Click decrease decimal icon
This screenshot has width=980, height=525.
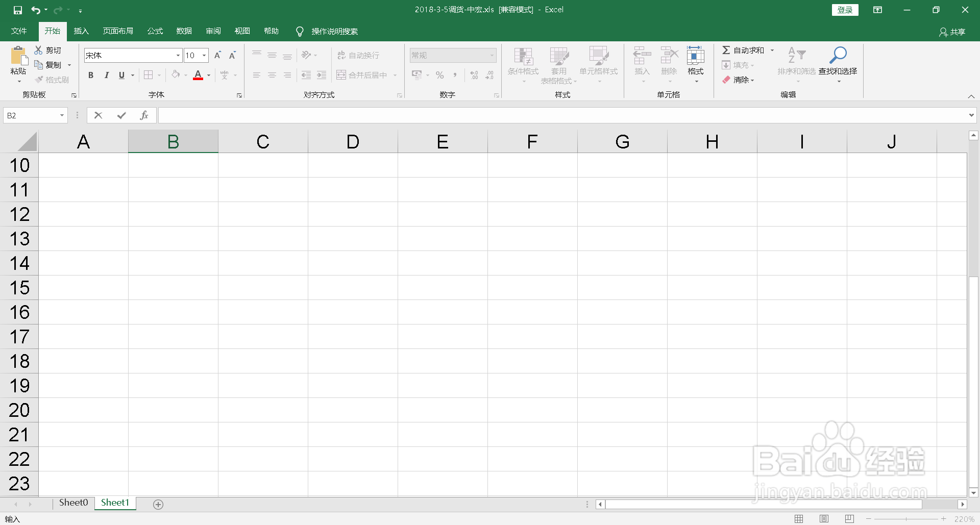coord(489,75)
